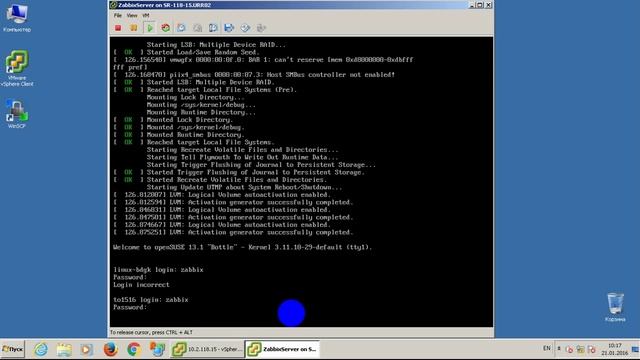Open the File menu in console window
The width and height of the screenshot is (640, 360).
(x=118, y=15)
